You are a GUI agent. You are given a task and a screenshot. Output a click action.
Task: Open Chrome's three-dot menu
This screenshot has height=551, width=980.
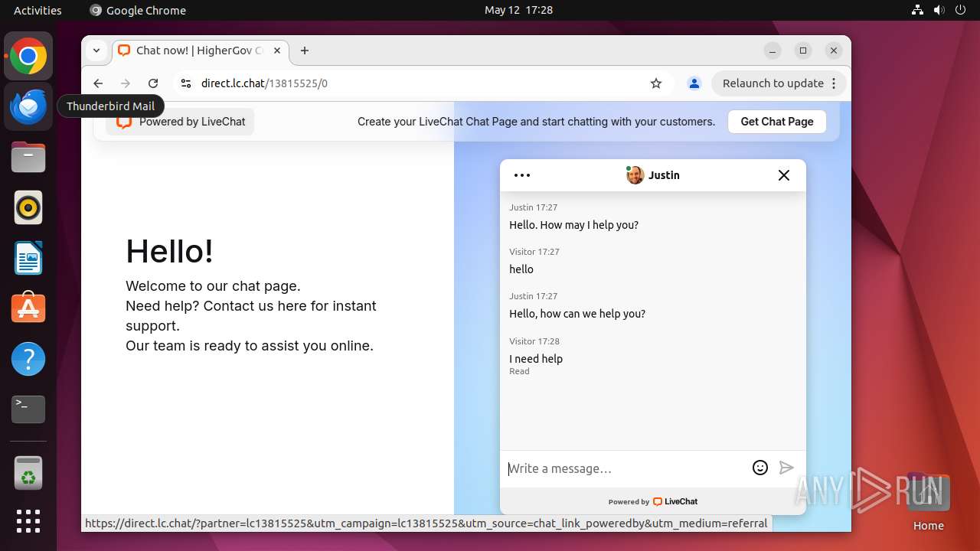click(x=835, y=83)
